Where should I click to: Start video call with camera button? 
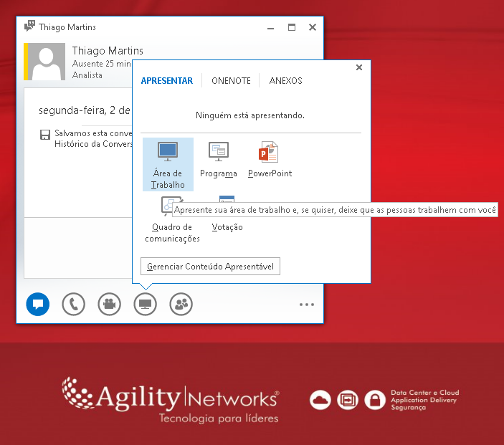109,305
